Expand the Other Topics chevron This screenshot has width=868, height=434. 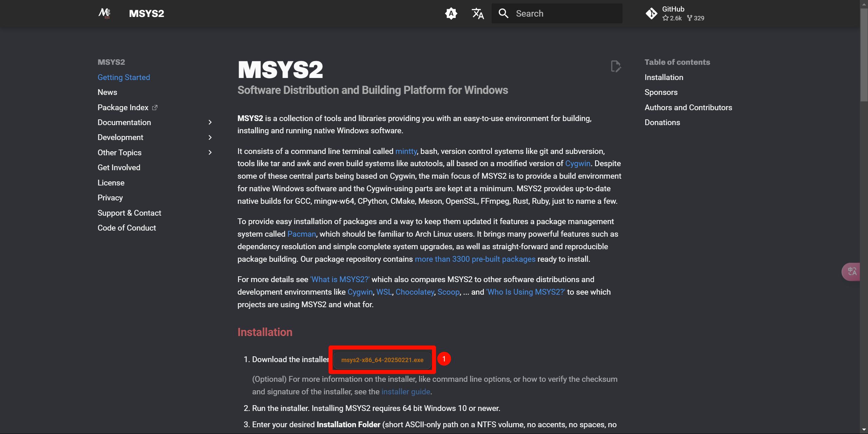[x=210, y=153]
